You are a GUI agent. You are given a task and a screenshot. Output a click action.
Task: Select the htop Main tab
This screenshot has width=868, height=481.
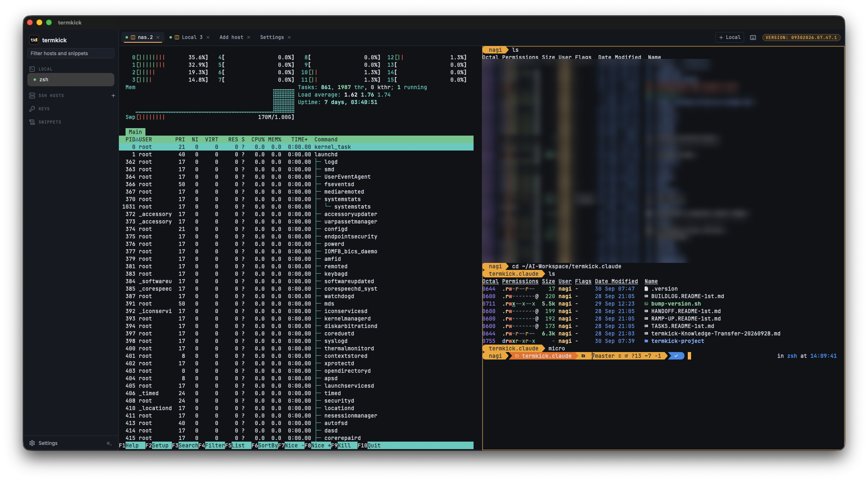click(x=135, y=132)
